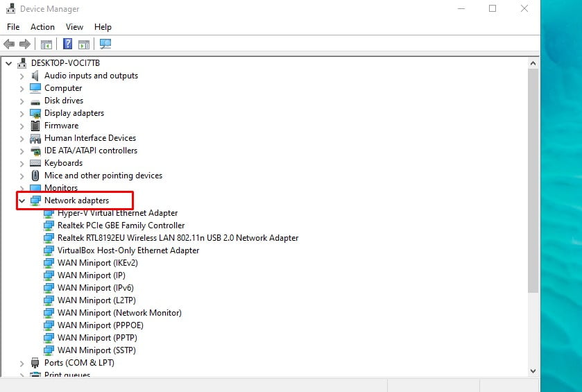Open the blue Help question-mark icon
This screenshot has width=582, height=392.
pyautogui.click(x=67, y=44)
